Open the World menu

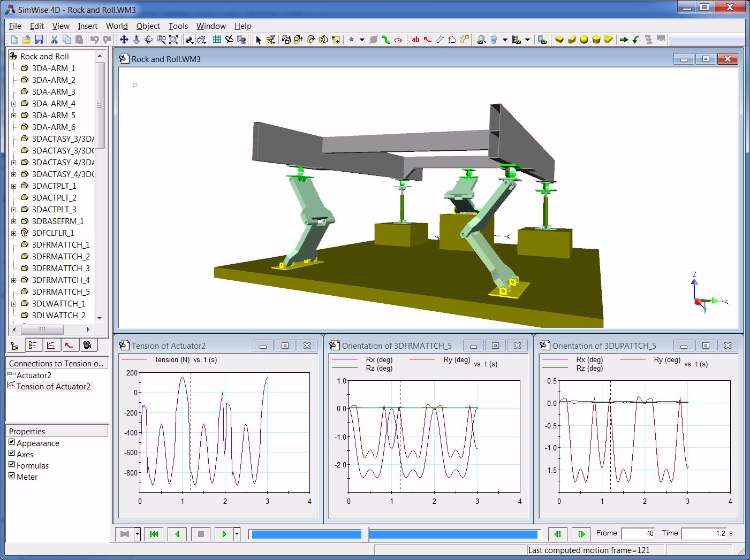pyautogui.click(x=117, y=26)
